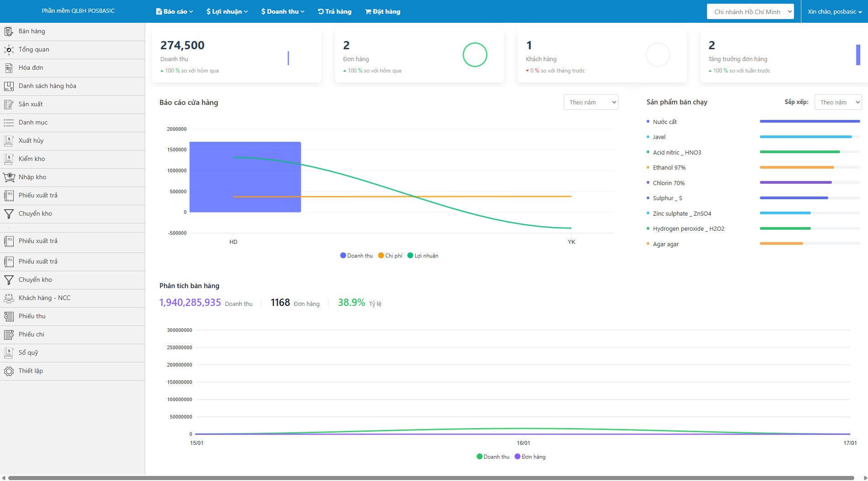Click the Hóa đơn invoice icon
Image resolution: width=868 pixels, height=481 pixels.
pos(9,68)
